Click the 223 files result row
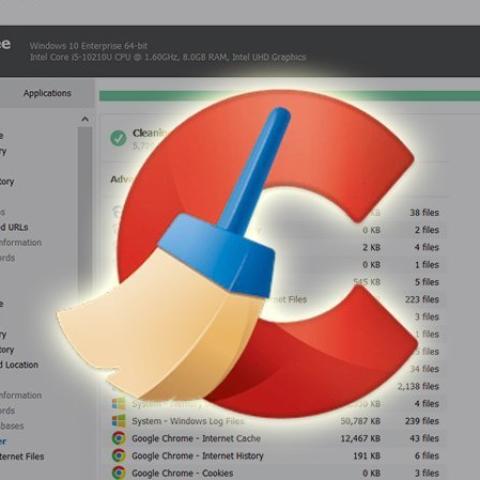This screenshot has height=480, width=480. coord(422,299)
